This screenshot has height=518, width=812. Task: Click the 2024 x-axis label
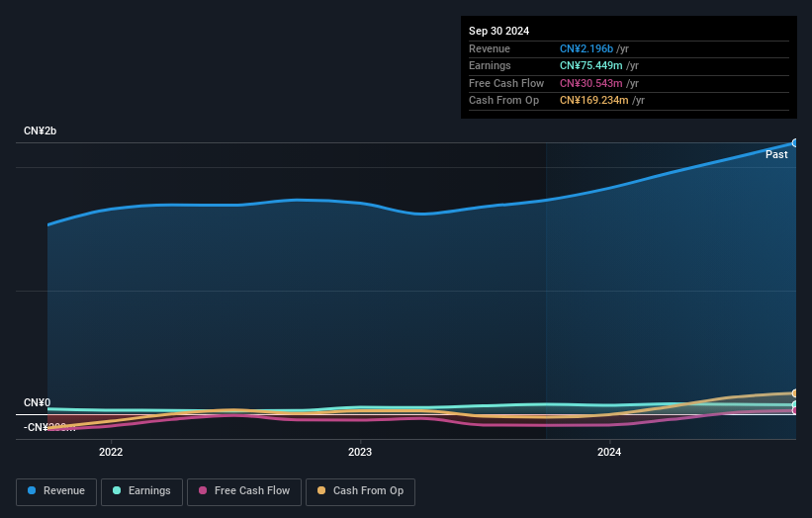coord(609,453)
